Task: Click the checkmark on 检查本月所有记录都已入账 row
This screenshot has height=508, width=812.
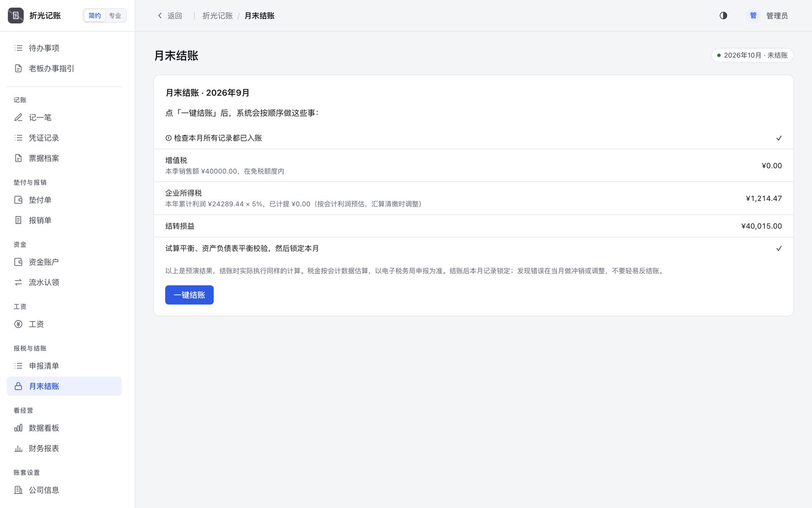Action: coord(779,138)
